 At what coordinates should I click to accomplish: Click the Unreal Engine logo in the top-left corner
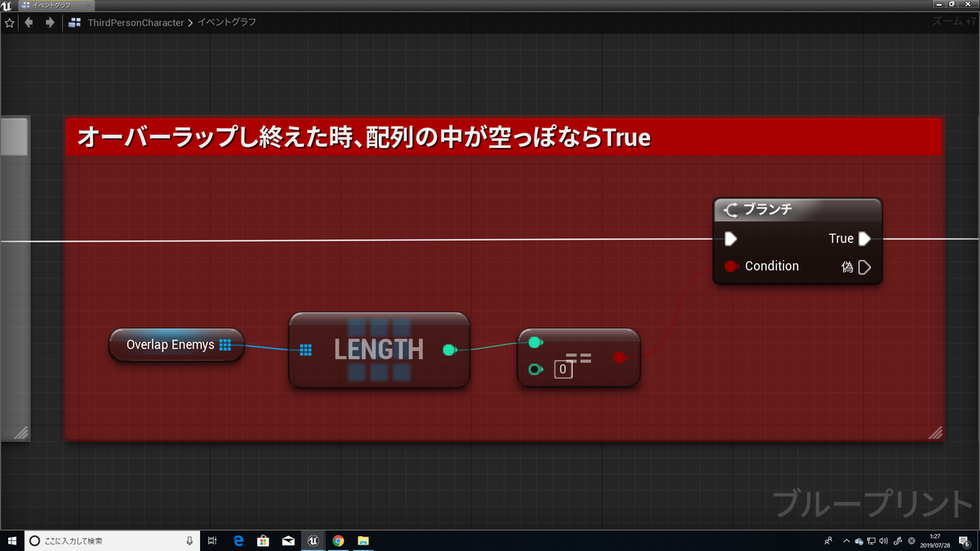pos(7,4)
